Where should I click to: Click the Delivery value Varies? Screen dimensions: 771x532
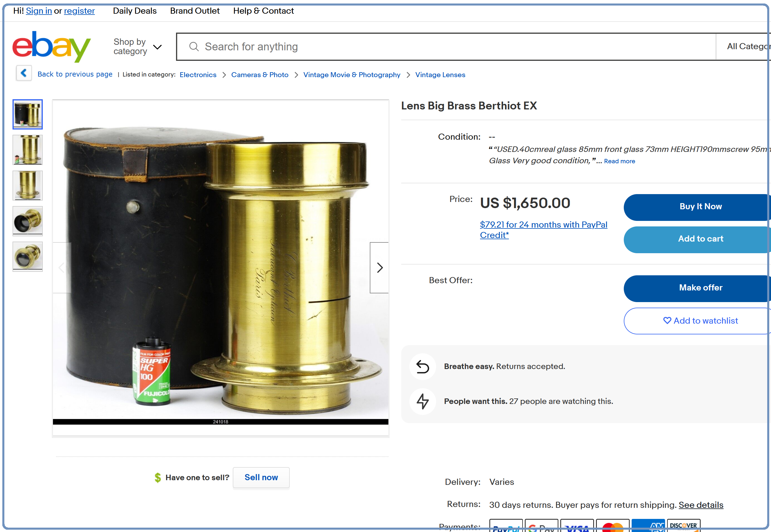(502, 482)
